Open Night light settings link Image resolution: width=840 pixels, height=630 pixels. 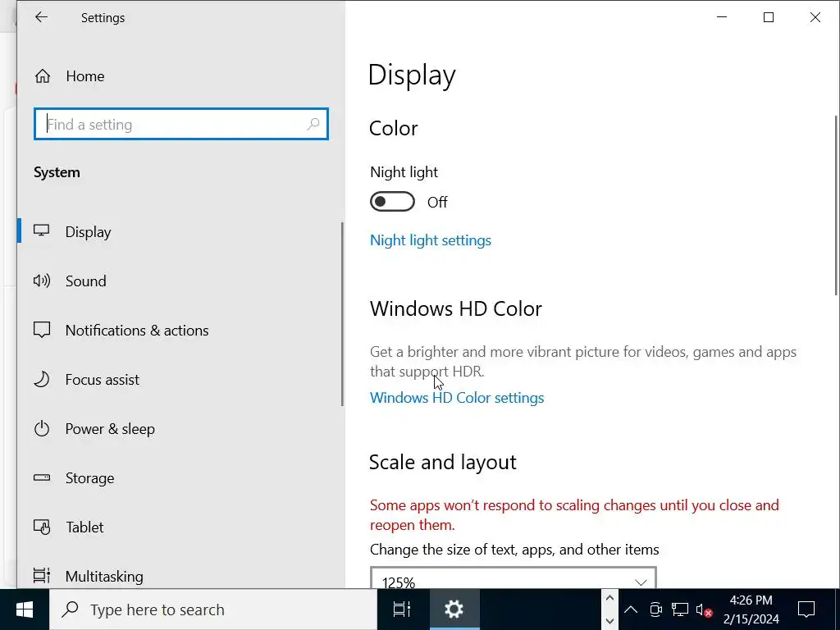point(430,240)
